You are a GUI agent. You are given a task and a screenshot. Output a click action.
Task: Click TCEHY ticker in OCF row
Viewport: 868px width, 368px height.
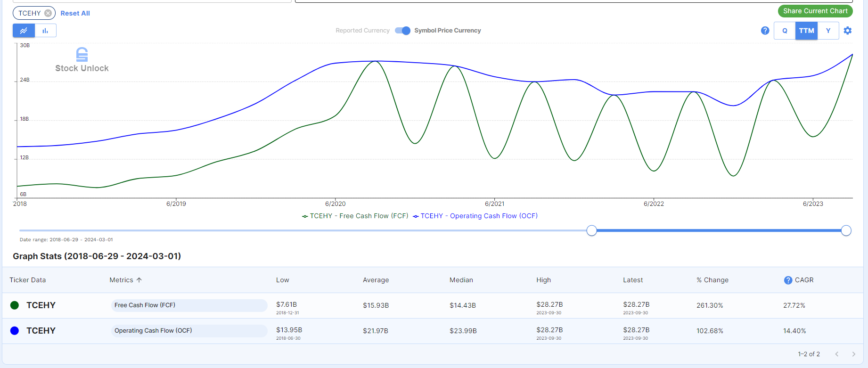(41, 331)
